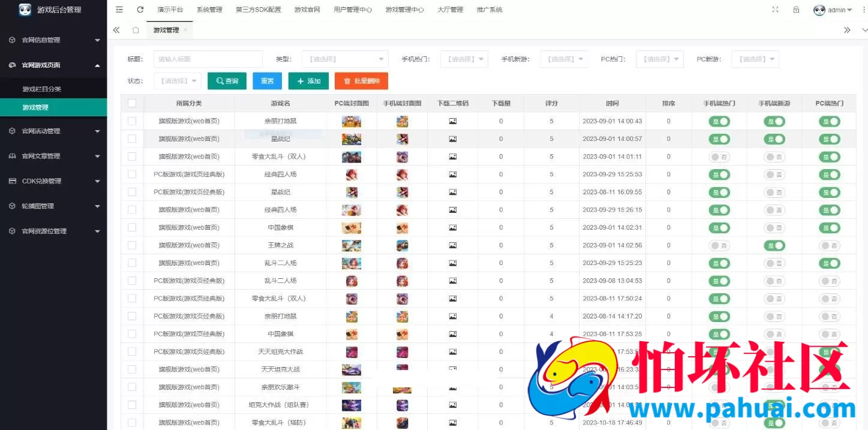Toggle 手机端新游 switch for 王牌之战 row
This screenshot has height=430, width=868.
pyautogui.click(x=774, y=245)
